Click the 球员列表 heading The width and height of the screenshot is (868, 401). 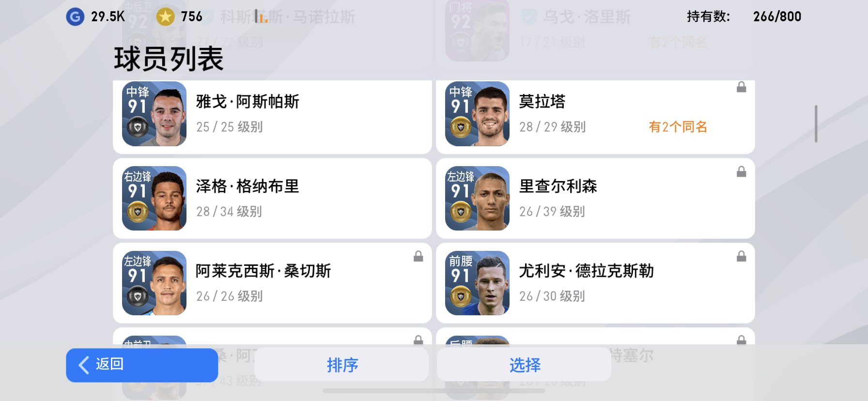tap(169, 59)
